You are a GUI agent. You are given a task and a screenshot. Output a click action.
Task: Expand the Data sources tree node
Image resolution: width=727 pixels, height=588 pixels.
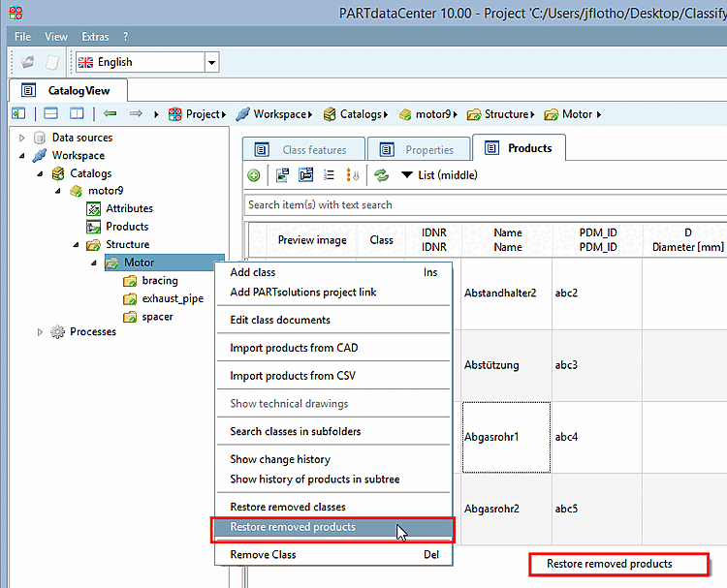[22, 138]
